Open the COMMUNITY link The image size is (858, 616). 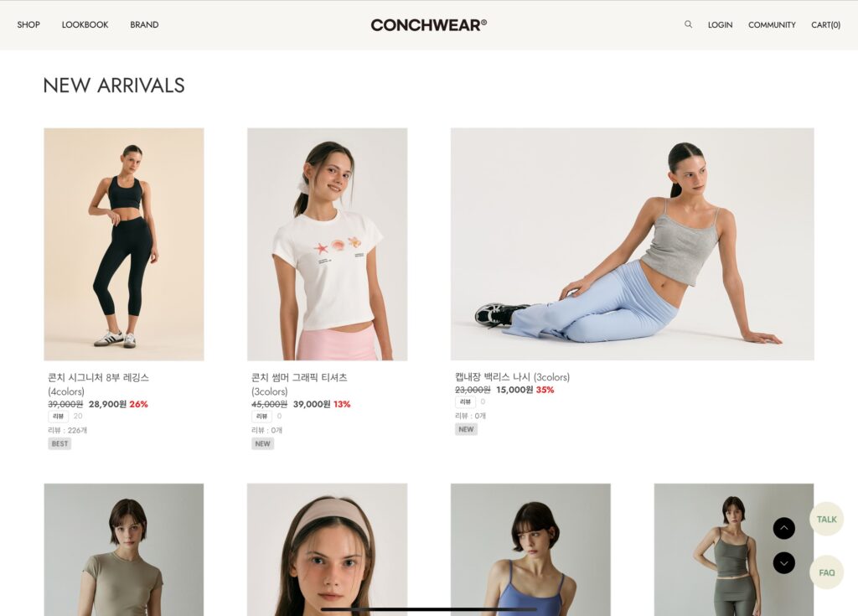click(772, 24)
